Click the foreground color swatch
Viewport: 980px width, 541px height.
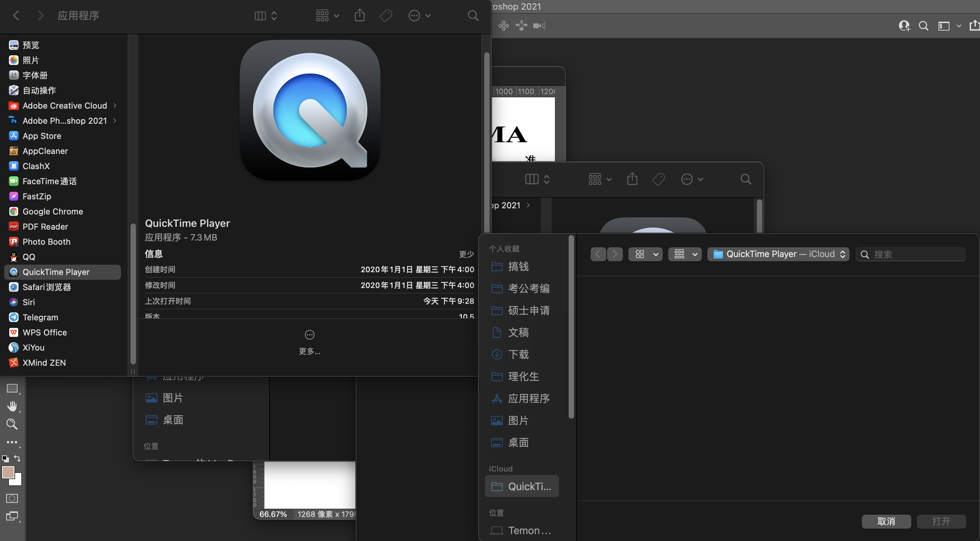[8, 473]
